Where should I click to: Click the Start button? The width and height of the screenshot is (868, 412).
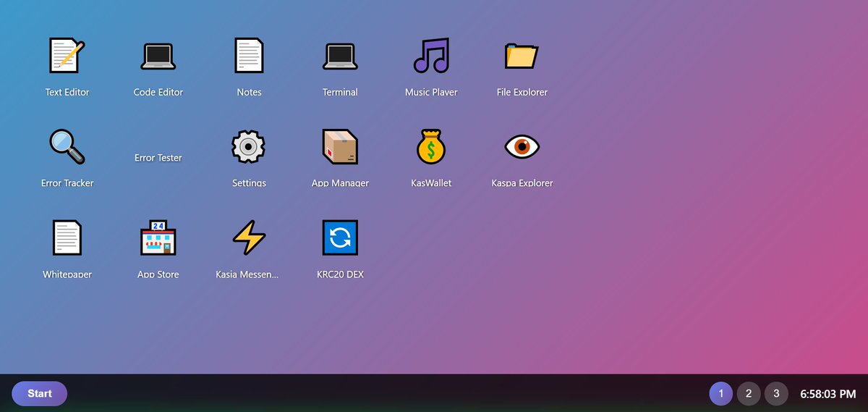(x=40, y=393)
